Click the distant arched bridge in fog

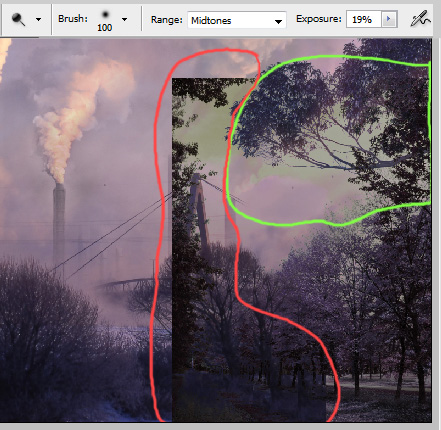click(x=127, y=284)
